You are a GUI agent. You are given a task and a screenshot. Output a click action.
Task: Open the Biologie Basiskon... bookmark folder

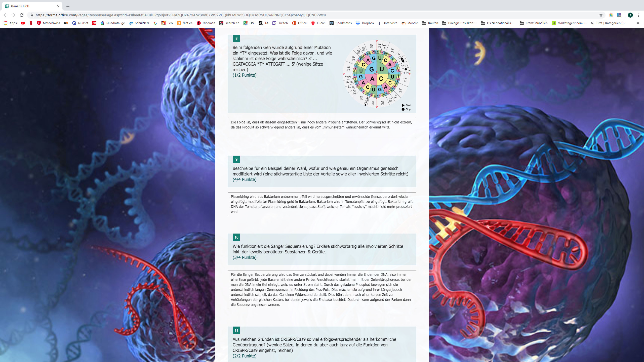pyautogui.click(x=459, y=23)
